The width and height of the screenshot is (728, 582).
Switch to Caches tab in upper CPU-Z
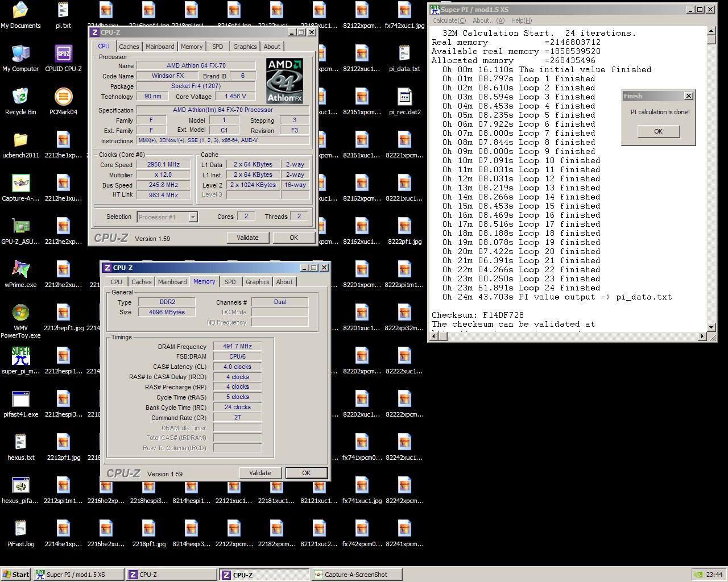[x=129, y=47]
